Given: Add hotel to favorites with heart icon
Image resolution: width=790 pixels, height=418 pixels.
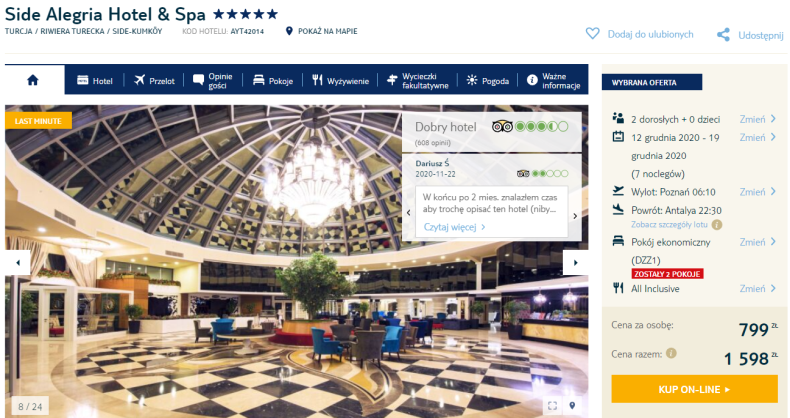Looking at the screenshot, I should pyautogui.click(x=592, y=34).
